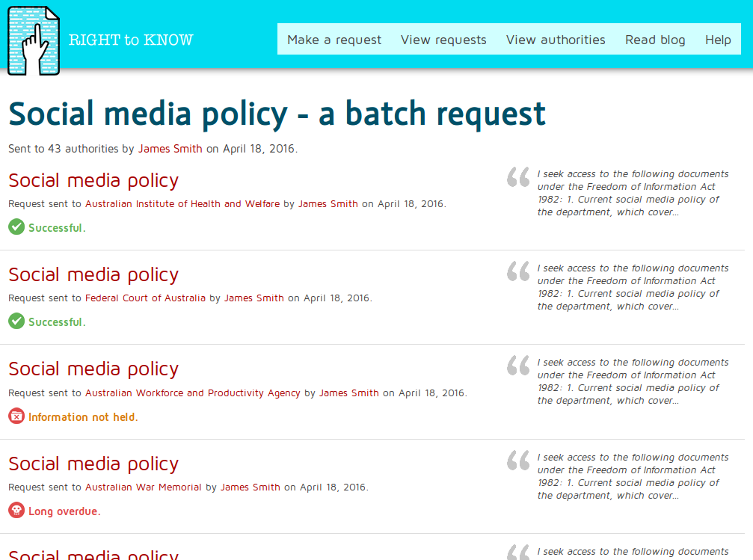Screen dimensions: 753x560
Task: Open Social media policy request for Institute of Health and Welfare
Action: [x=93, y=181]
